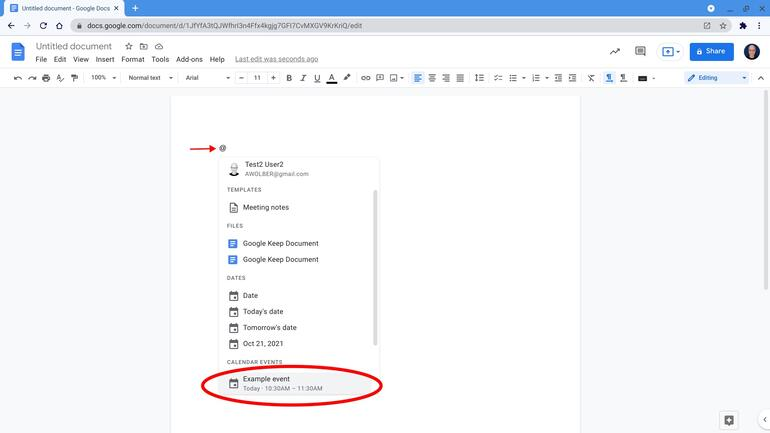Clear formatting with toolbar icon

(x=591, y=78)
